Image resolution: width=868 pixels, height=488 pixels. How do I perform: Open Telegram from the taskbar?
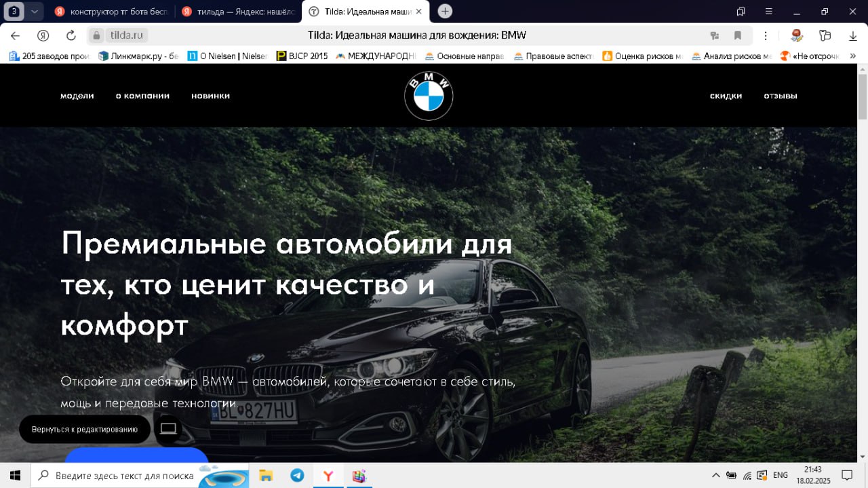(297, 475)
